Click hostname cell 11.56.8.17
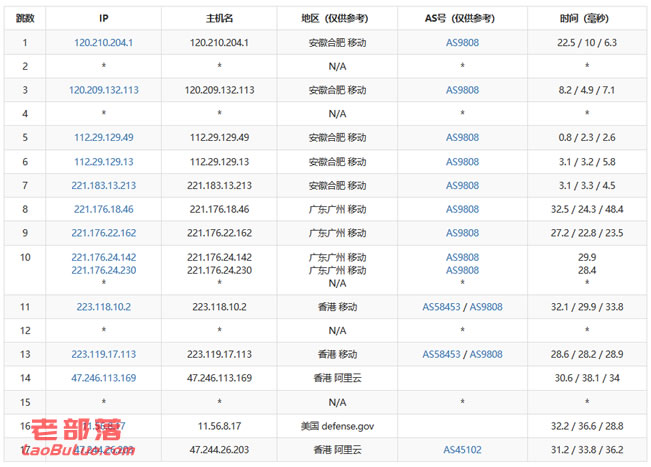 (x=219, y=426)
